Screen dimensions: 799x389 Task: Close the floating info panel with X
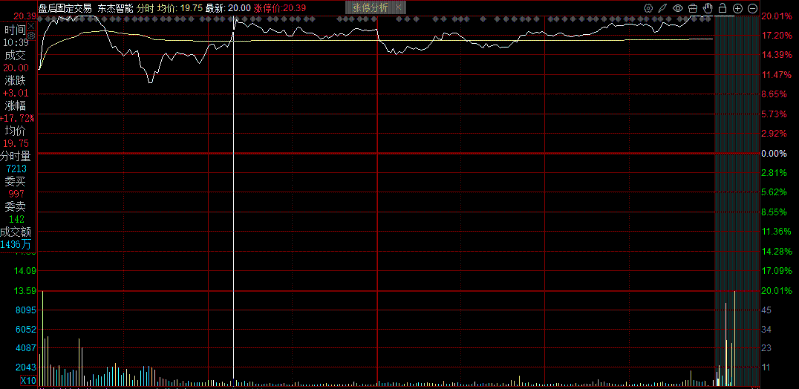(31, 26)
